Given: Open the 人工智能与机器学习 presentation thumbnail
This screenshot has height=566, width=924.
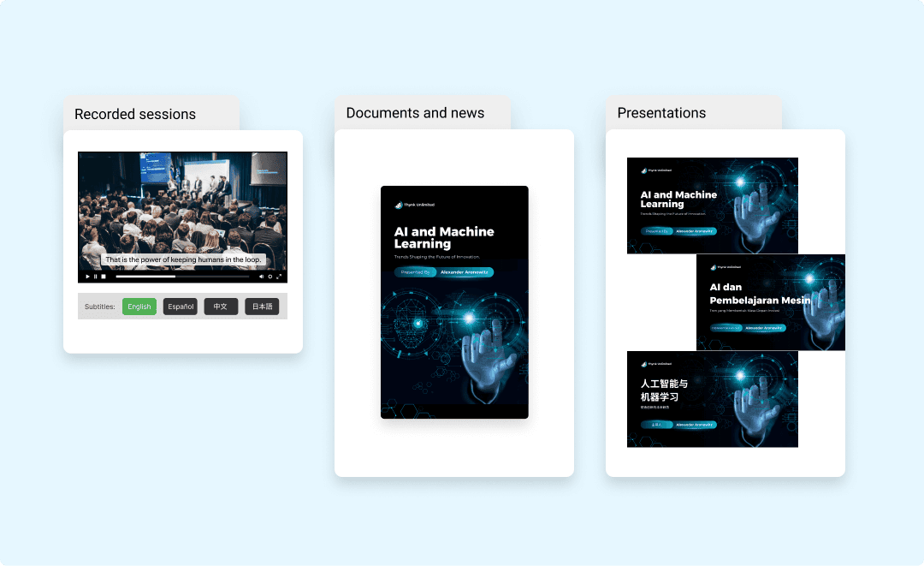Looking at the screenshot, I should coord(713,398).
